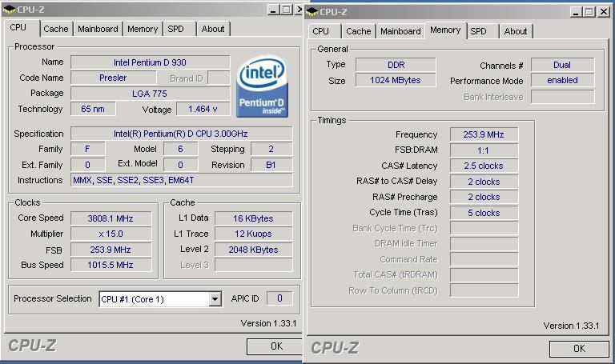Select the CPU tab in left window
The image size is (615, 364).
pyautogui.click(x=18, y=27)
